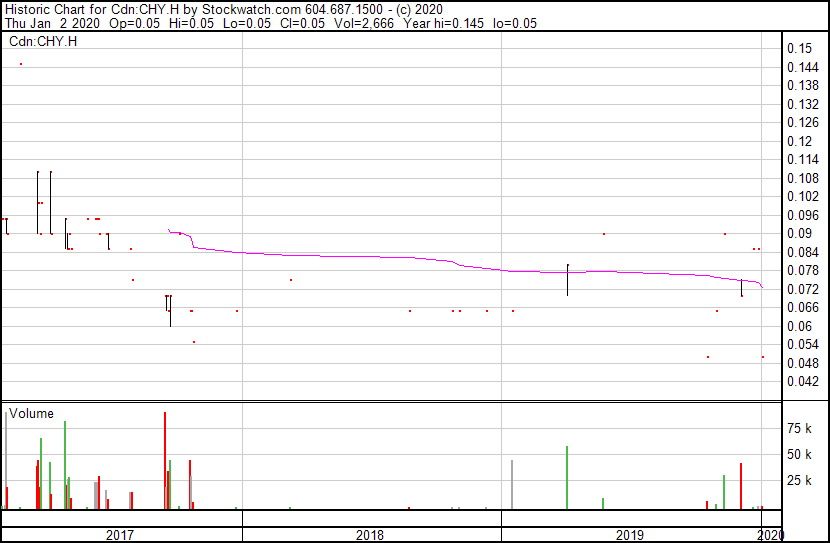Click the 25 k volume axis label
830x543 pixels.
click(799, 480)
